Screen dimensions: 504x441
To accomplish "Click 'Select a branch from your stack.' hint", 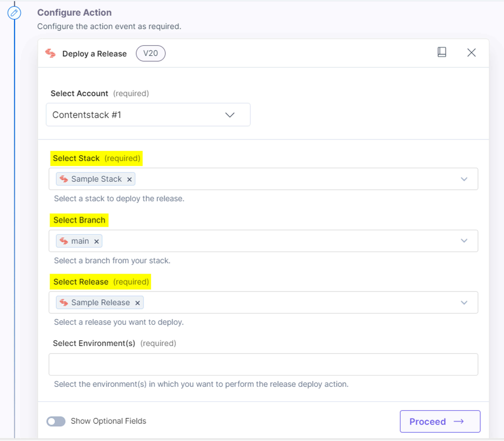I will click(112, 261).
